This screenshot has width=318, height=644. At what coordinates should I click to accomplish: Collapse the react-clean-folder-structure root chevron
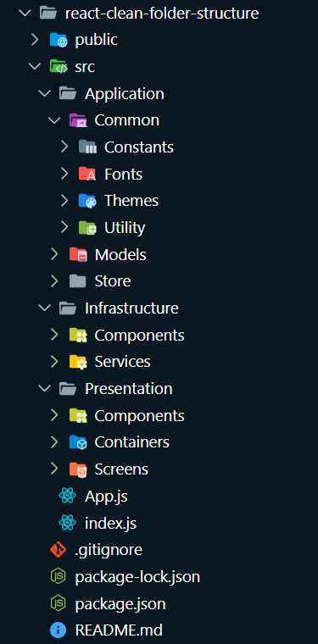(x=25, y=14)
